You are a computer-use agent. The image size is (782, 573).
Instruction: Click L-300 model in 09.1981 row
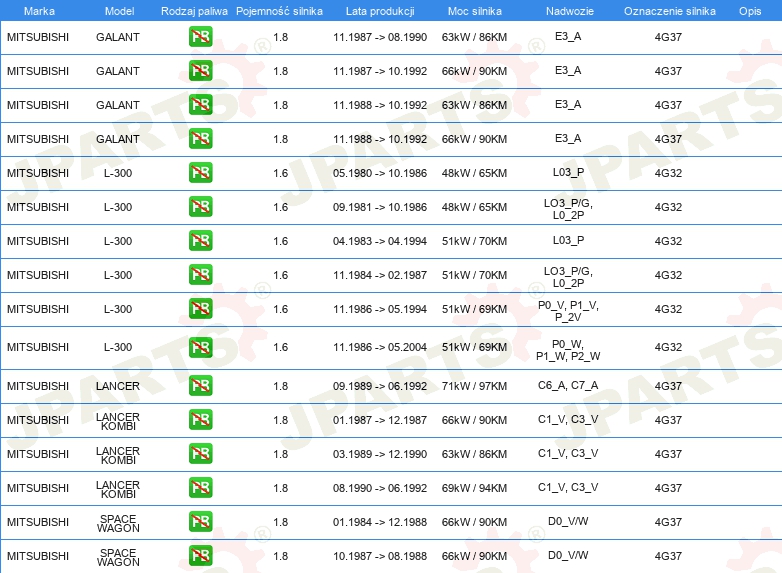[118, 207]
